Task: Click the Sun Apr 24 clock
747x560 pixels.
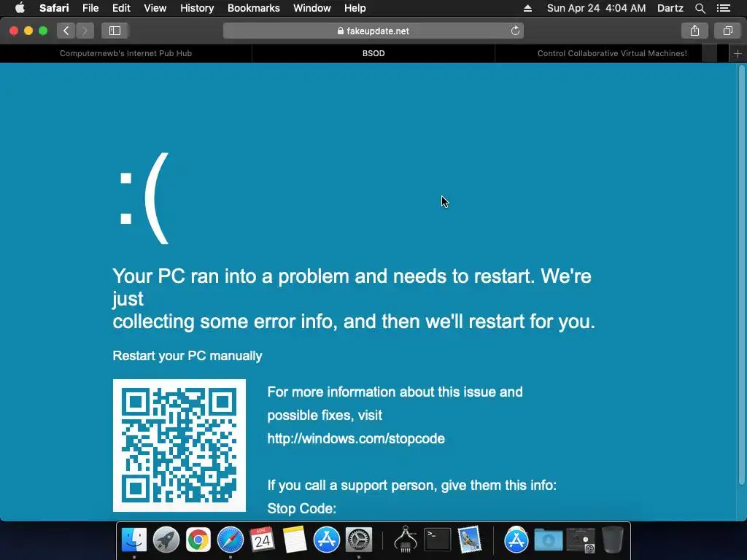Action: point(596,8)
